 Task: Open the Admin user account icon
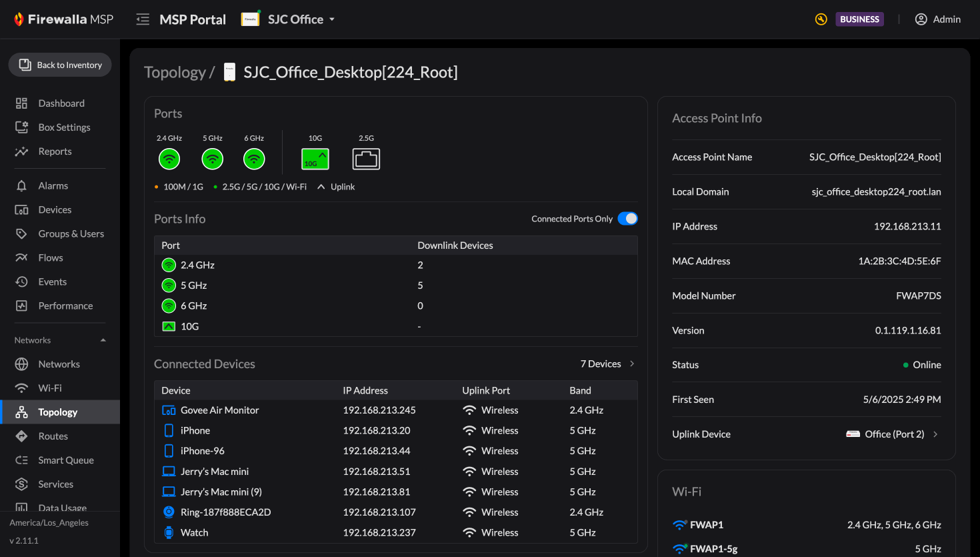(921, 19)
